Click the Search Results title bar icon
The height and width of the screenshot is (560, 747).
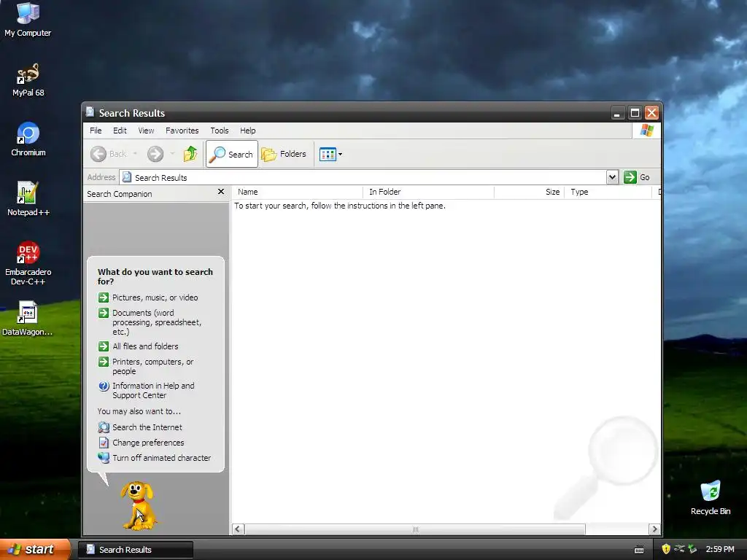(90, 112)
